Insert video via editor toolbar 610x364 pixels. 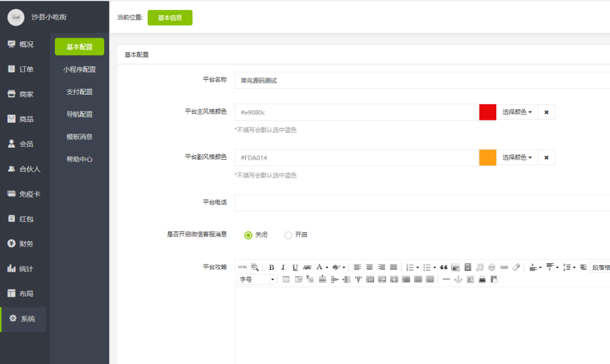point(468,267)
